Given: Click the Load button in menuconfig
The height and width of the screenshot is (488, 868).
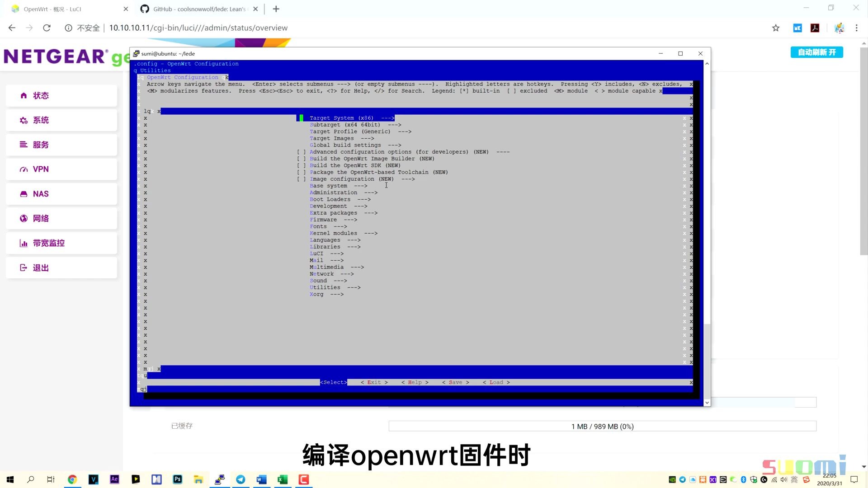Looking at the screenshot, I should (496, 382).
